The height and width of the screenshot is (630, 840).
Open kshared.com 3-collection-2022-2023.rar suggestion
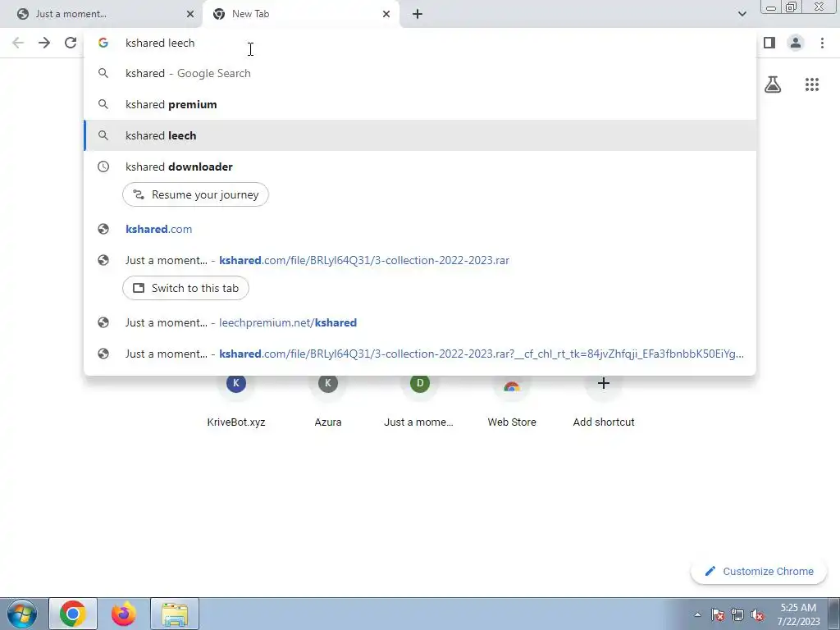click(420, 260)
